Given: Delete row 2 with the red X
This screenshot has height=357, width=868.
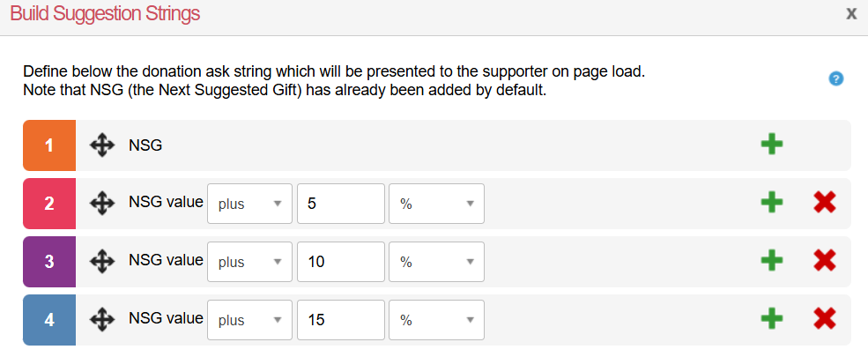Looking at the screenshot, I should pyautogui.click(x=825, y=203).
